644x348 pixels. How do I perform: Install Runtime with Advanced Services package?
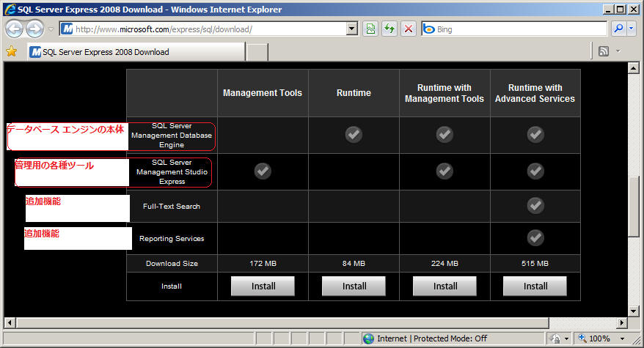click(x=535, y=286)
